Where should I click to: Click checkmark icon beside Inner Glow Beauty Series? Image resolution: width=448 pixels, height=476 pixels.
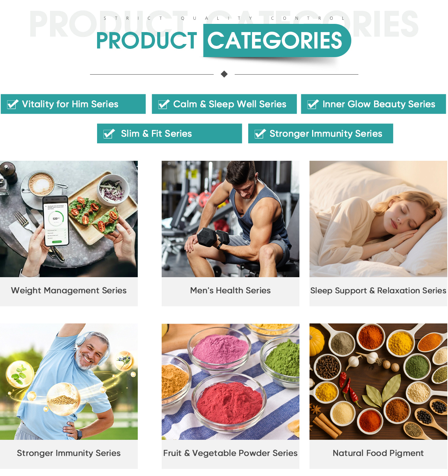313,104
